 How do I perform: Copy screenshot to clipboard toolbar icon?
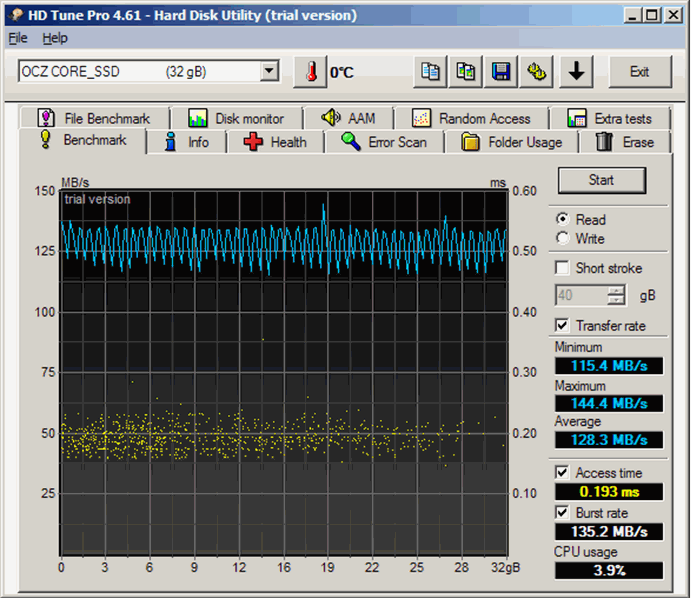[x=465, y=71]
